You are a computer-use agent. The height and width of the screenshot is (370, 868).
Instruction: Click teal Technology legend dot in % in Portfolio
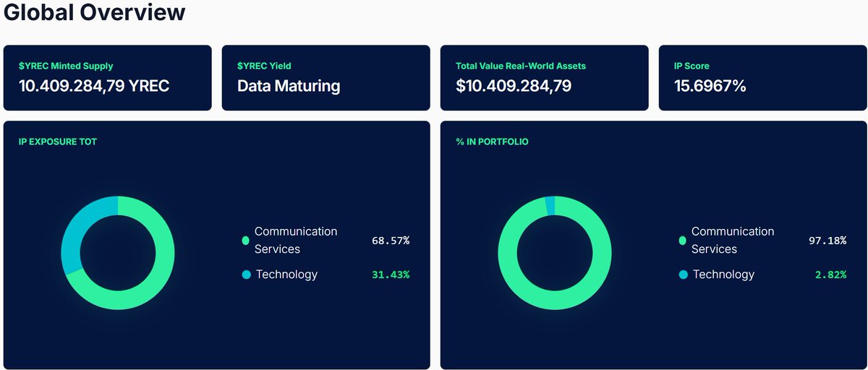pos(683,275)
